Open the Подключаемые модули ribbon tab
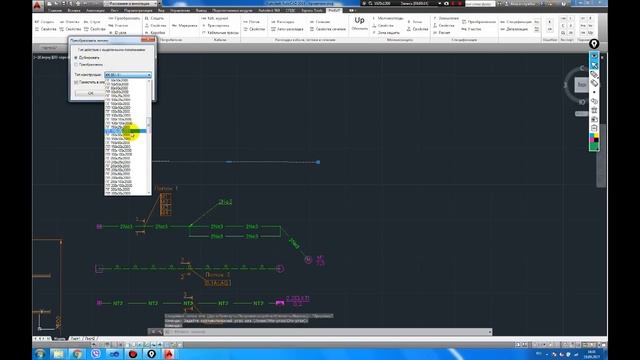Viewport: 640px width, 360px height. click(233, 10)
